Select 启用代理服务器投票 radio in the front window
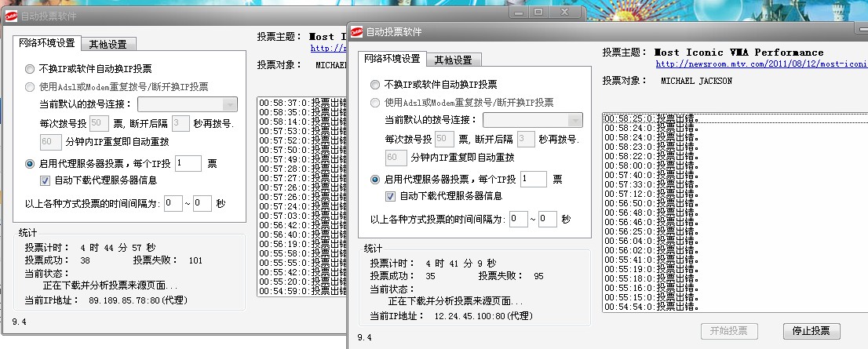Screen dimensions: 868x349 click(374, 179)
